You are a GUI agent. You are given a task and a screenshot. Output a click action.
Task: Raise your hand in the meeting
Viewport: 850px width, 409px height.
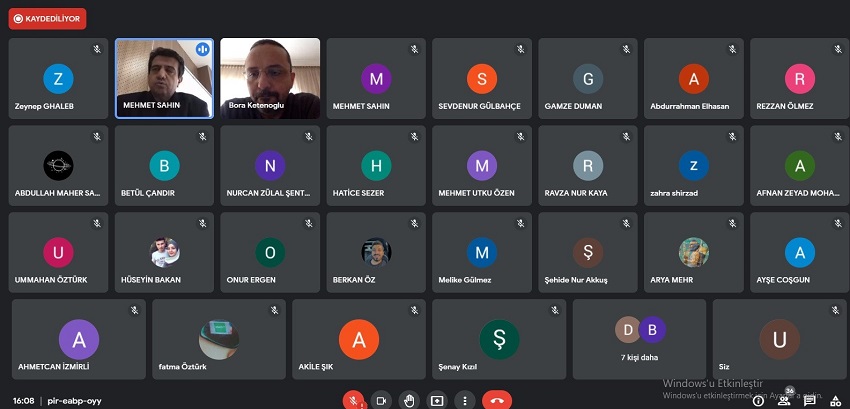[409, 400]
